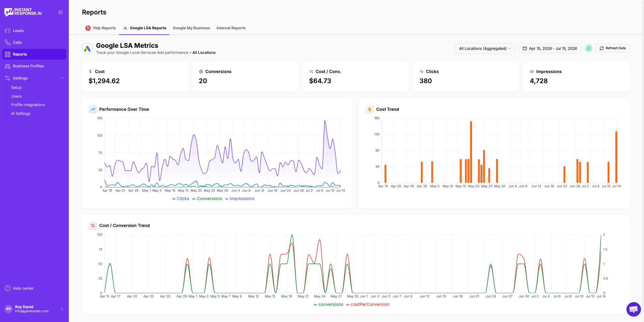Click the Cost / Conv. percent icon

(311, 72)
